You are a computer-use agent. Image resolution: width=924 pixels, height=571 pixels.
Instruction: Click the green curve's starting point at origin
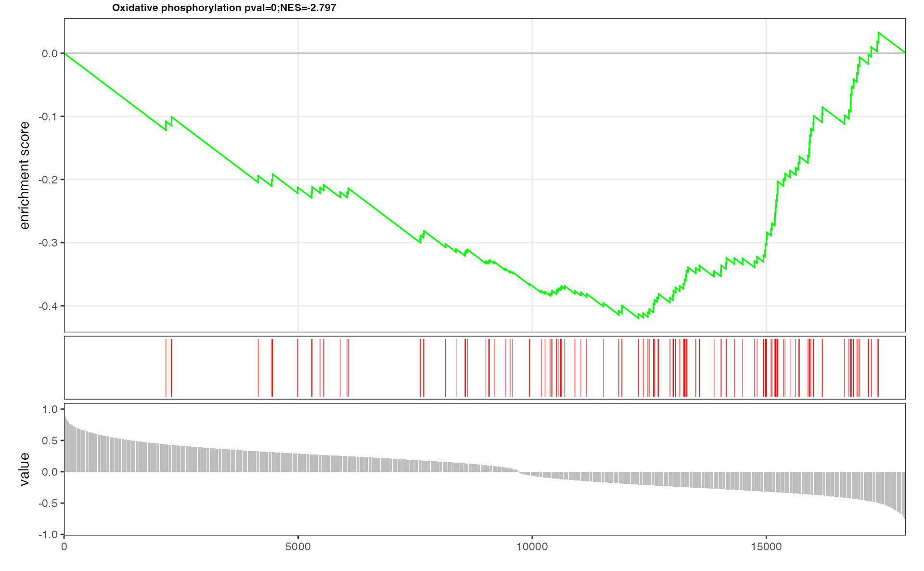pos(65,53)
